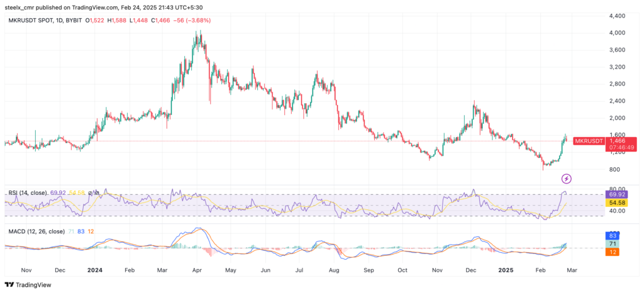Click the purple 69.92 RSI axis tag
The image size is (644, 293).
point(616,194)
